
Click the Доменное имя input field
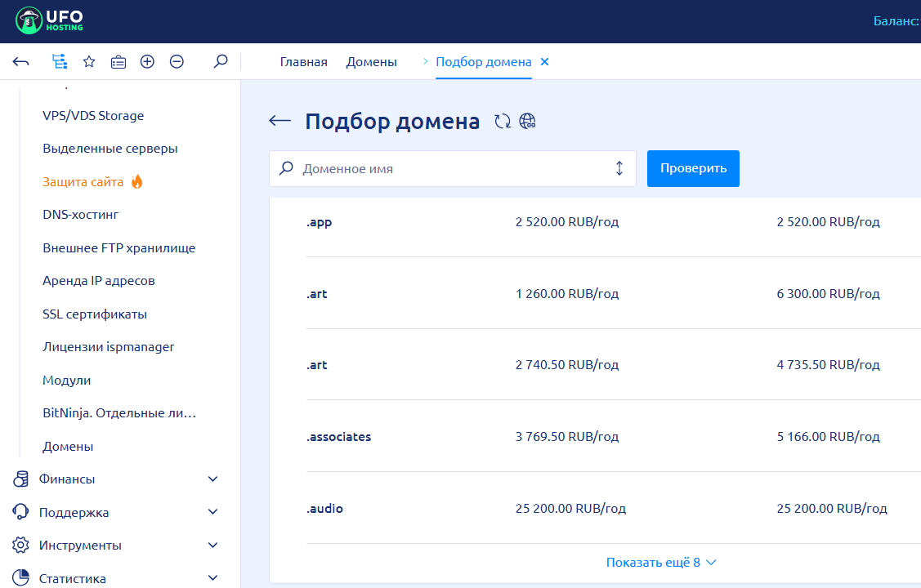click(452, 169)
